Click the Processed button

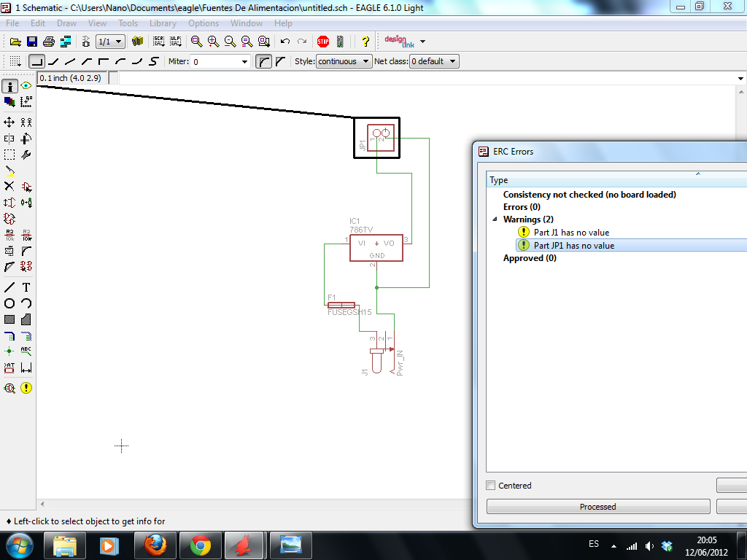coord(598,507)
